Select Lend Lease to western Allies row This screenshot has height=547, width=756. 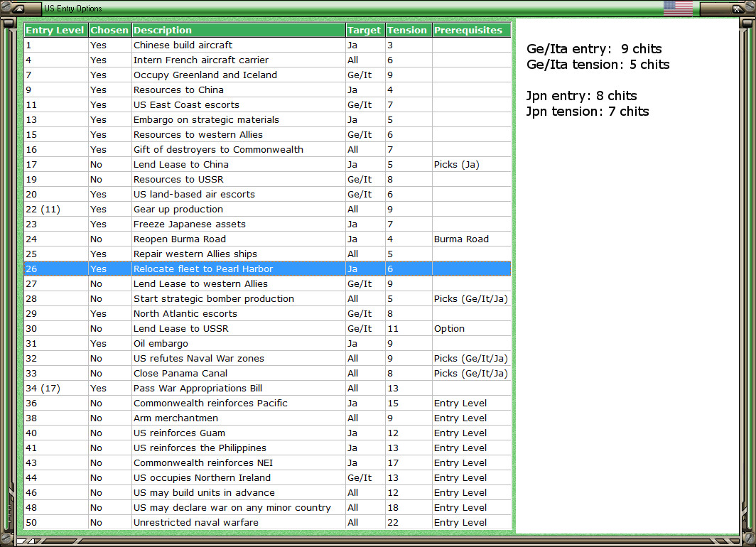[268, 284]
